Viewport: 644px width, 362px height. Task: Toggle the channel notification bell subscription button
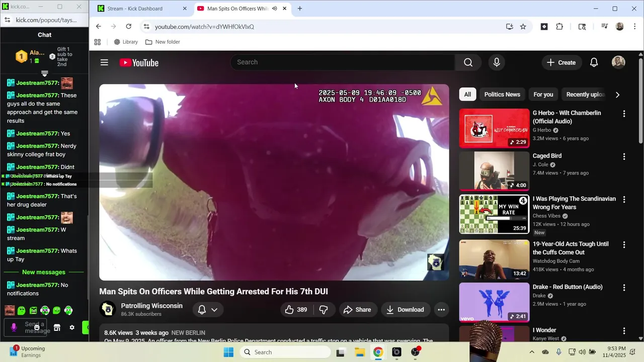pos(208,310)
